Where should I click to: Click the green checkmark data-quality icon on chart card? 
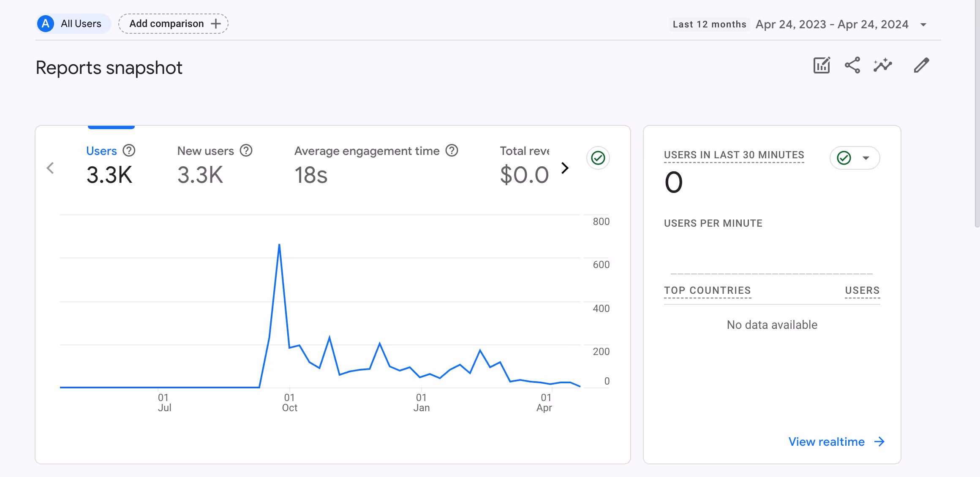pos(598,158)
